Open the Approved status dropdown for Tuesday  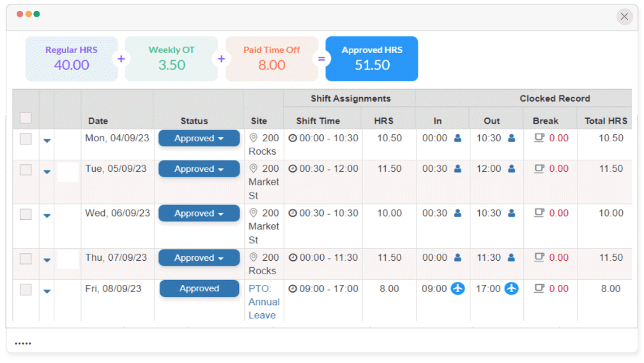199,169
